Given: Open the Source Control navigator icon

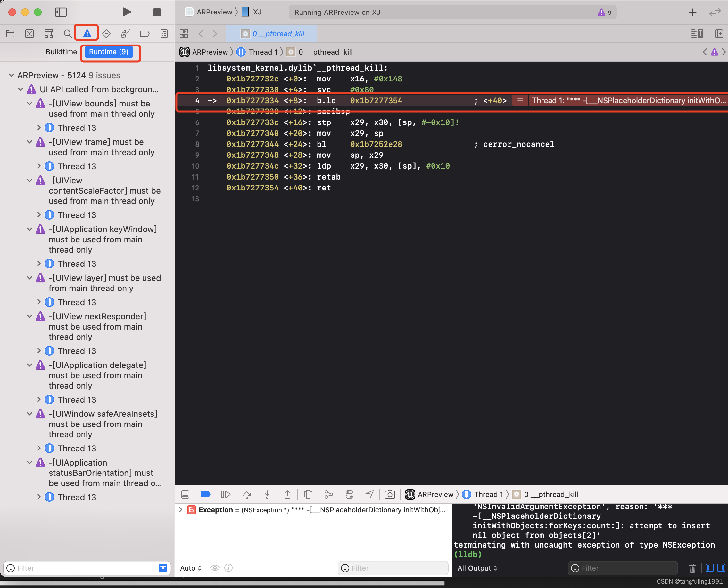Looking at the screenshot, I should (x=29, y=34).
